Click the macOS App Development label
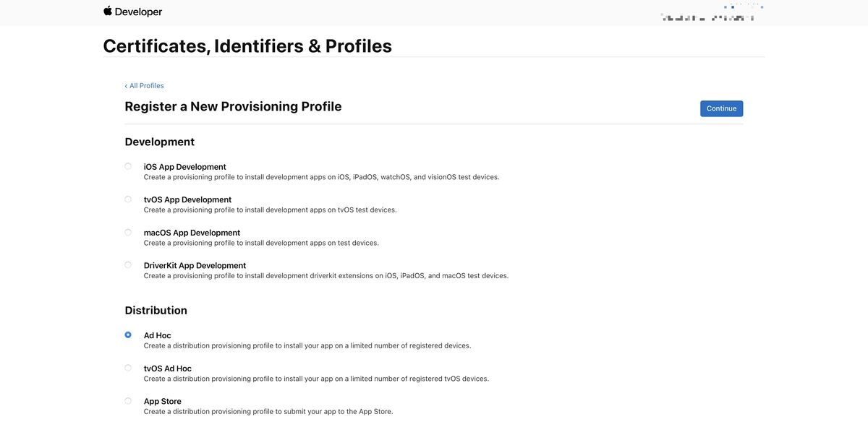The width and height of the screenshot is (868, 422). click(x=192, y=233)
